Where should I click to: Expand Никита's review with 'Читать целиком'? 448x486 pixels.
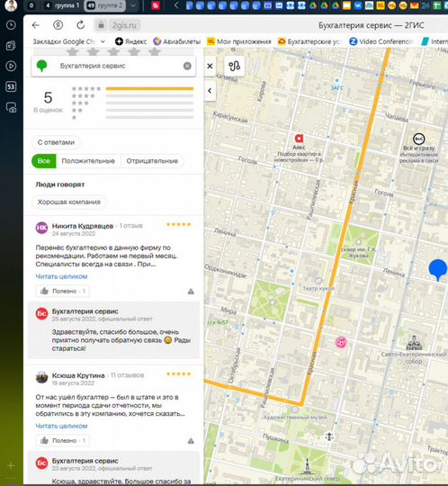tap(61, 276)
